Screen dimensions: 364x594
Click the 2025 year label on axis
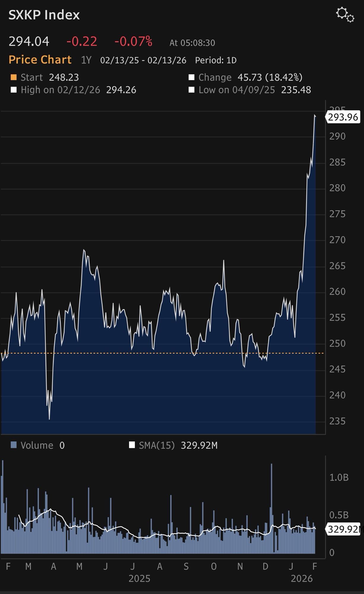point(139,579)
